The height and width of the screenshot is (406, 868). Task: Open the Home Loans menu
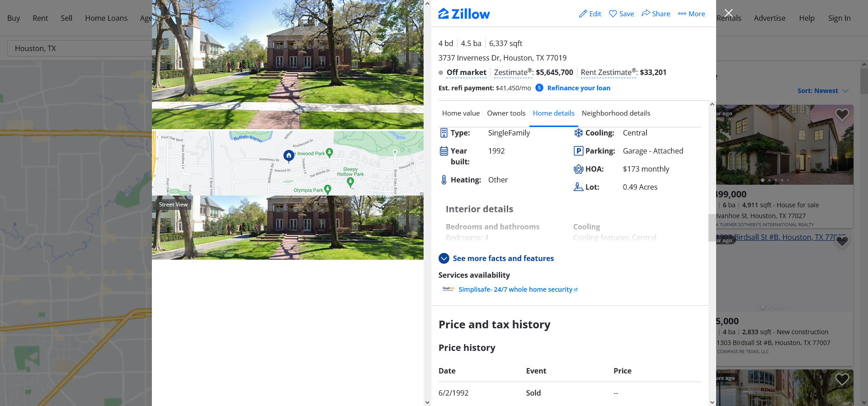click(106, 18)
